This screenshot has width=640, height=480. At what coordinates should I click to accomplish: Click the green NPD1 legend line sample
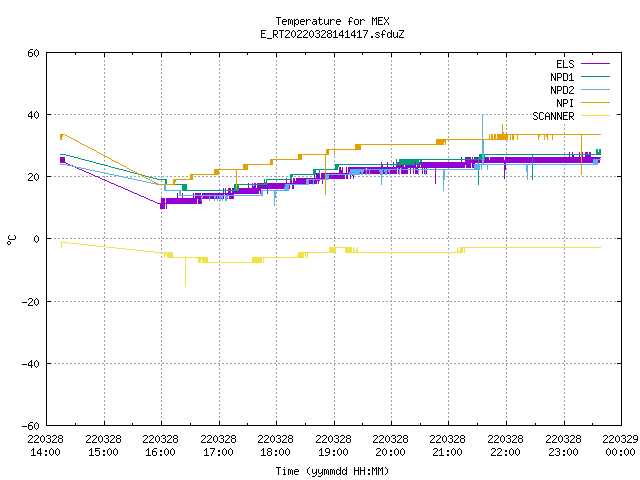click(595, 77)
